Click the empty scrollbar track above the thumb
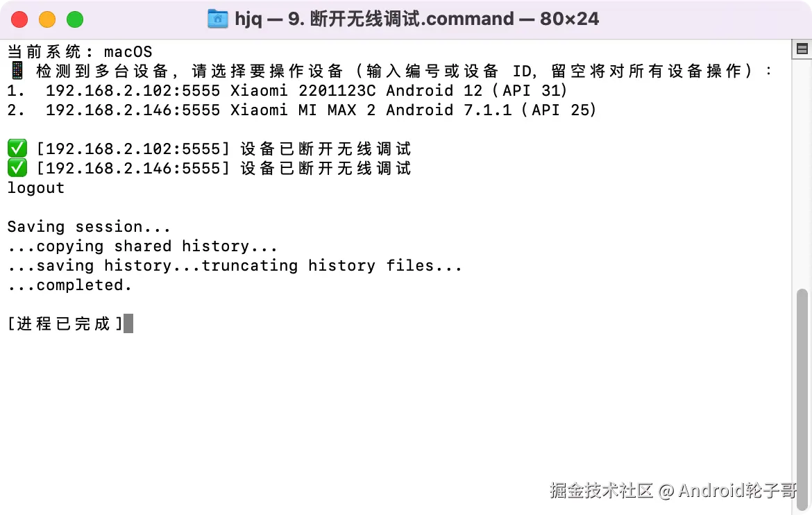 point(802,174)
